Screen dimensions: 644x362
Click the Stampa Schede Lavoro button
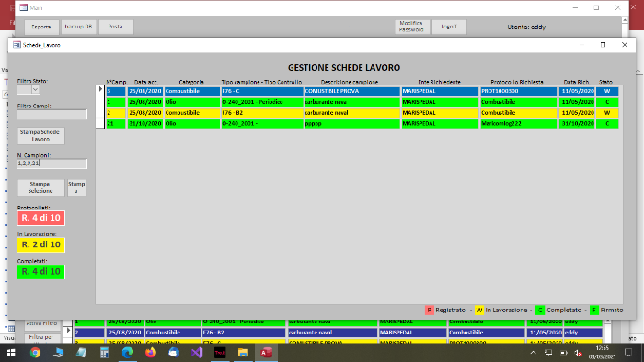40,136
